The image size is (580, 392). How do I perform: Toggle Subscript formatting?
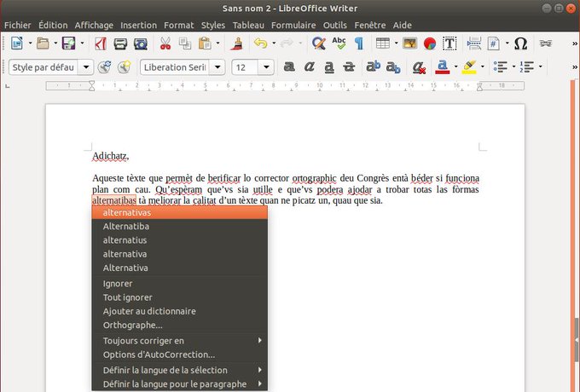[393, 67]
